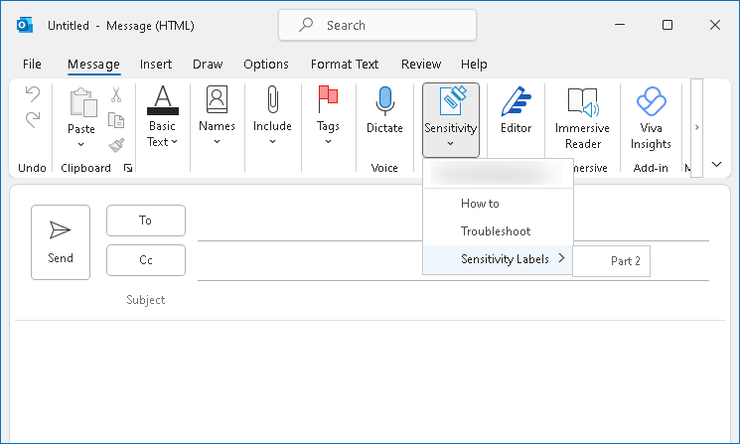The image size is (740, 444).
Task: Select Troubleshoot from the Sensitivity menu
Action: [495, 231]
